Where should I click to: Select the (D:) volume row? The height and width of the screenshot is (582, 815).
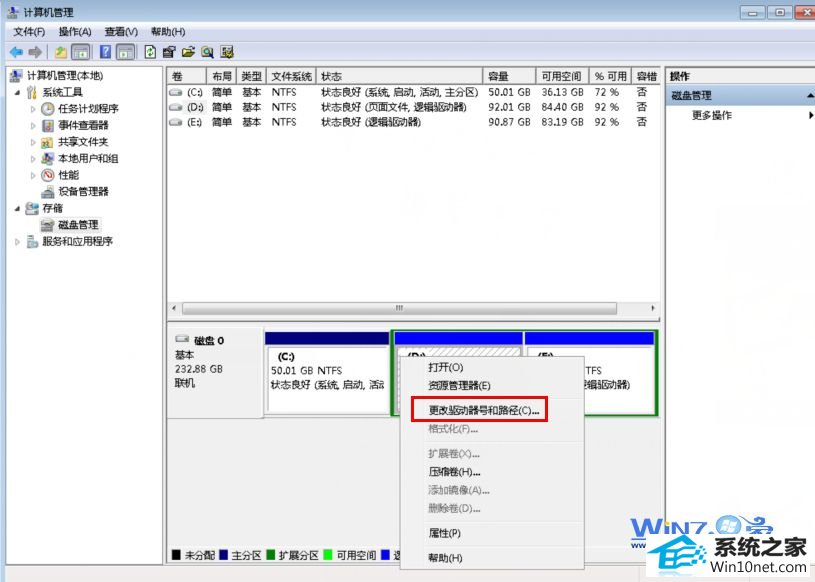tap(413, 107)
